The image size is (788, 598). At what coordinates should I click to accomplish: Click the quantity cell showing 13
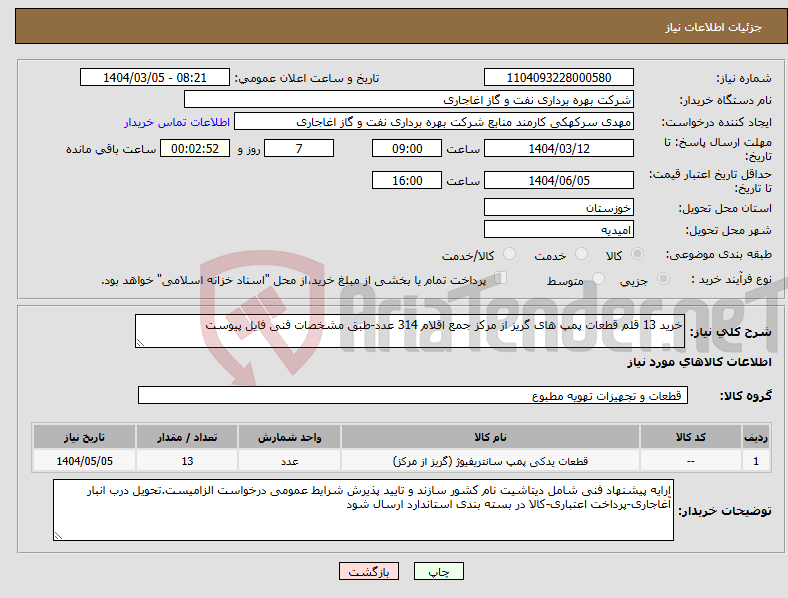pyautogui.click(x=187, y=461)
